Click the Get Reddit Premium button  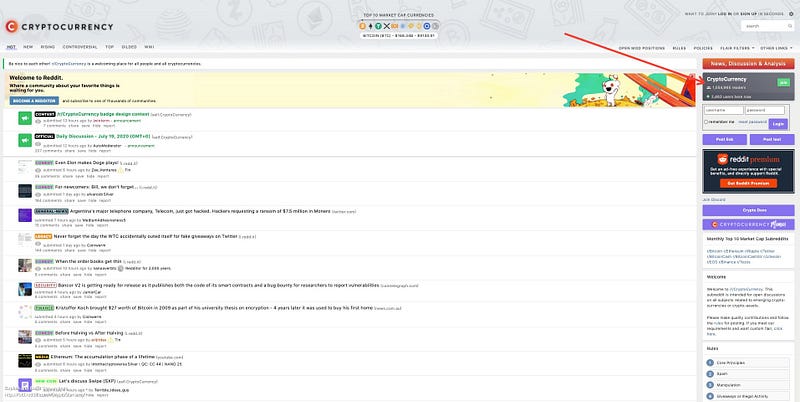748,183
